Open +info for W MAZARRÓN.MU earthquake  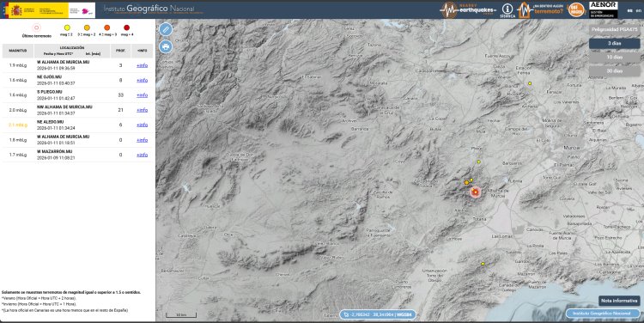pyautogui.click(x=142, y=155)
